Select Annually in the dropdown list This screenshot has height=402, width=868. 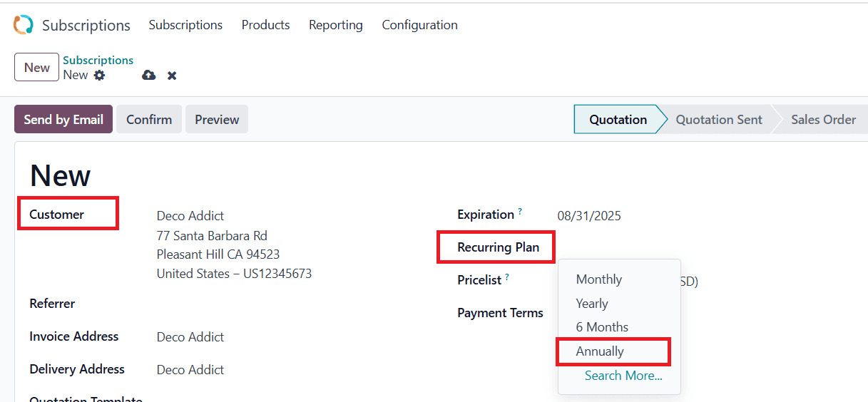pyautogui.click(x=600, y=351)
